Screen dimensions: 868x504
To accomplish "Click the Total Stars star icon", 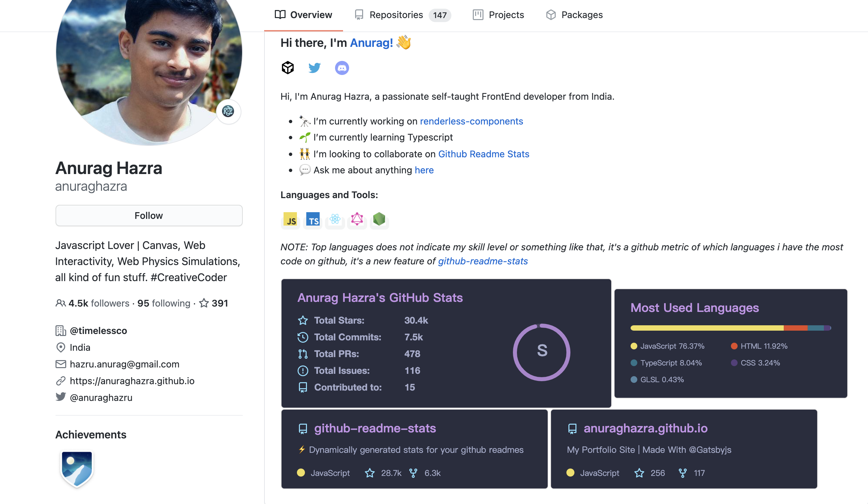I will pyautogui.click(x=303, y=321).
